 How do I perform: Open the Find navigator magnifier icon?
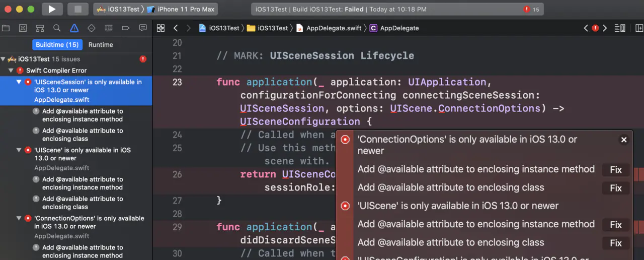click(x=57, y=28)
